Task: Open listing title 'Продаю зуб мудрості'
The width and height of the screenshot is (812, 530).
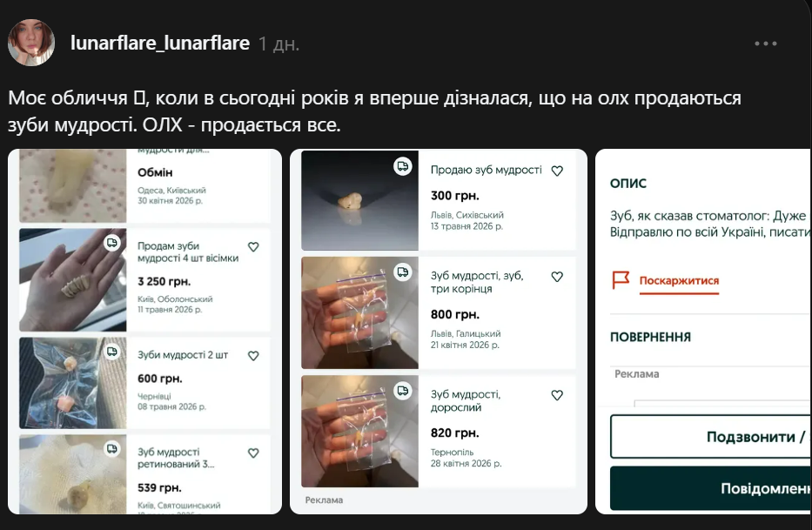Action: click(x=487, y=170)
